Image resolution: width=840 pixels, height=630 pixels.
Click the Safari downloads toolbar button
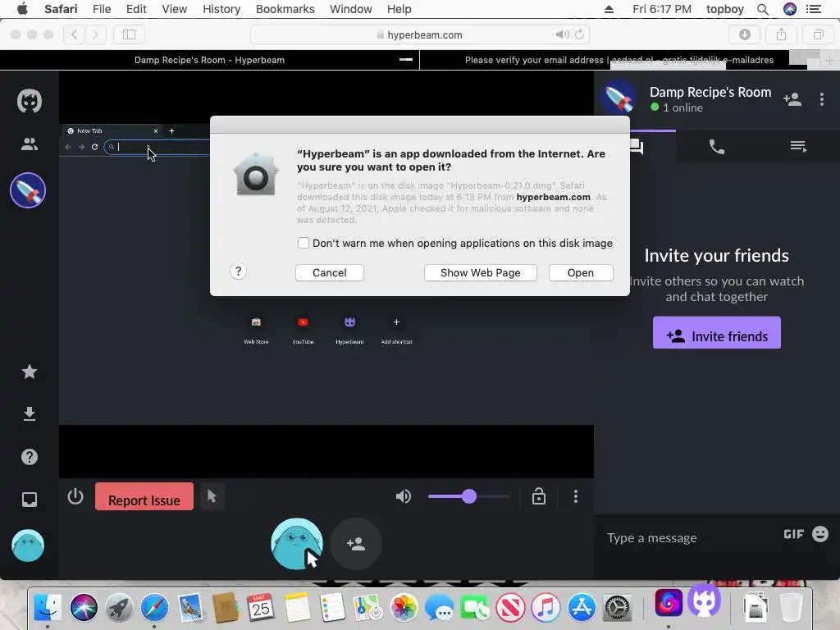click(744, 34)
